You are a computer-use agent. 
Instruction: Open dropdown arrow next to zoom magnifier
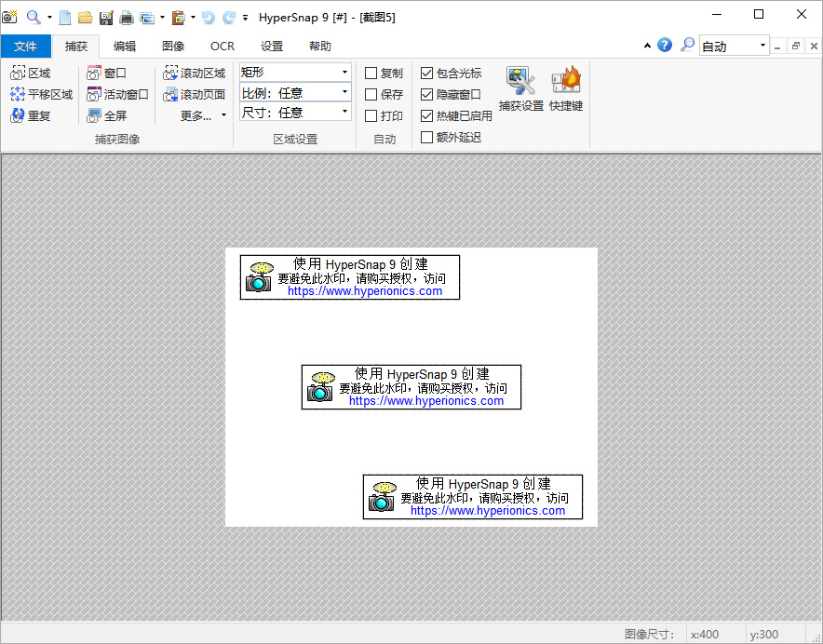(49, 18)
